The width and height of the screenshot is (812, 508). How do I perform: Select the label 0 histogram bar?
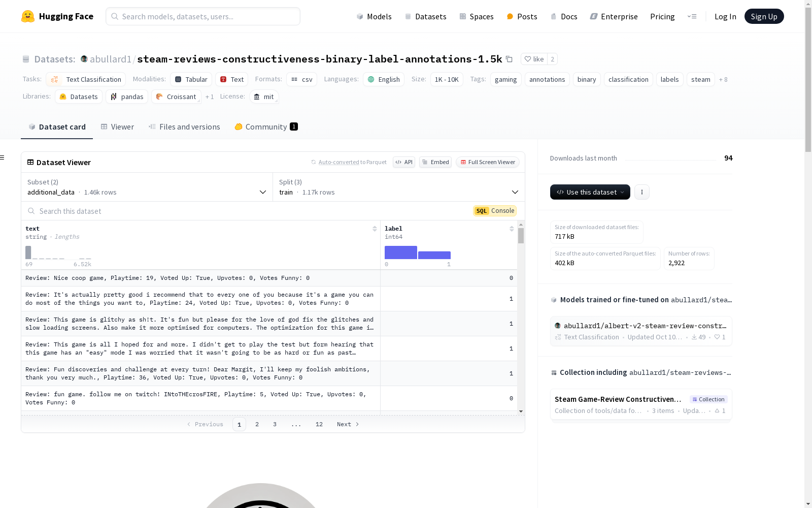coord(401,252)
